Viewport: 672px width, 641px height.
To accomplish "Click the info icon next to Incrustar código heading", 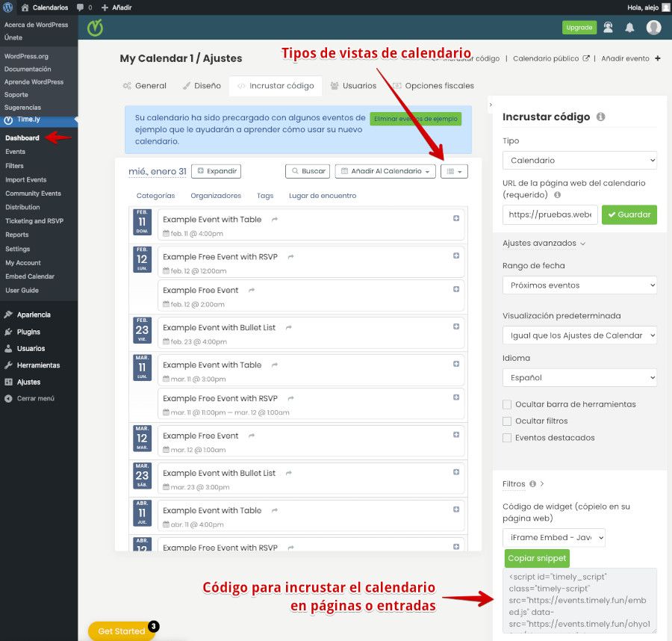I will tap(601, 117).
